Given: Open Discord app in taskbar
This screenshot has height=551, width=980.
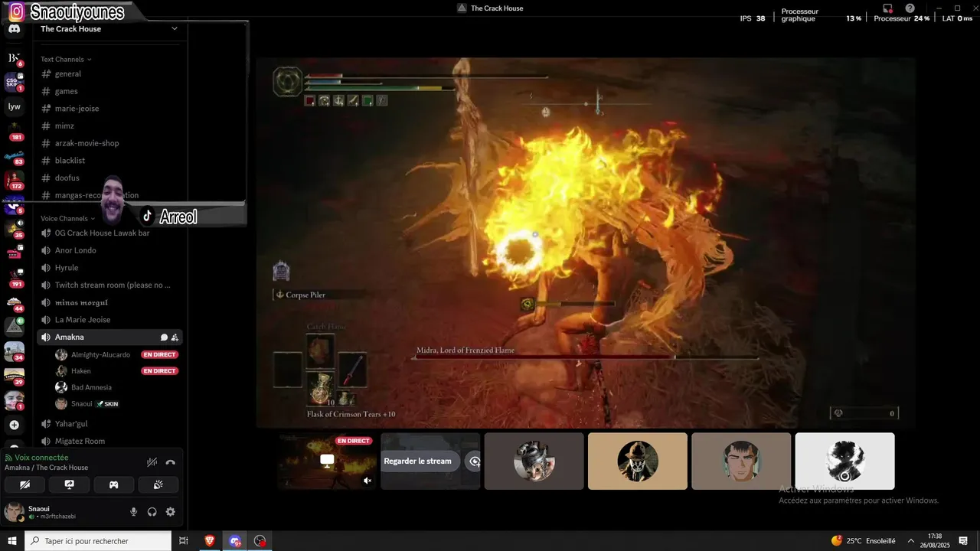Looking at the screenshot, I should click(235, 541).
